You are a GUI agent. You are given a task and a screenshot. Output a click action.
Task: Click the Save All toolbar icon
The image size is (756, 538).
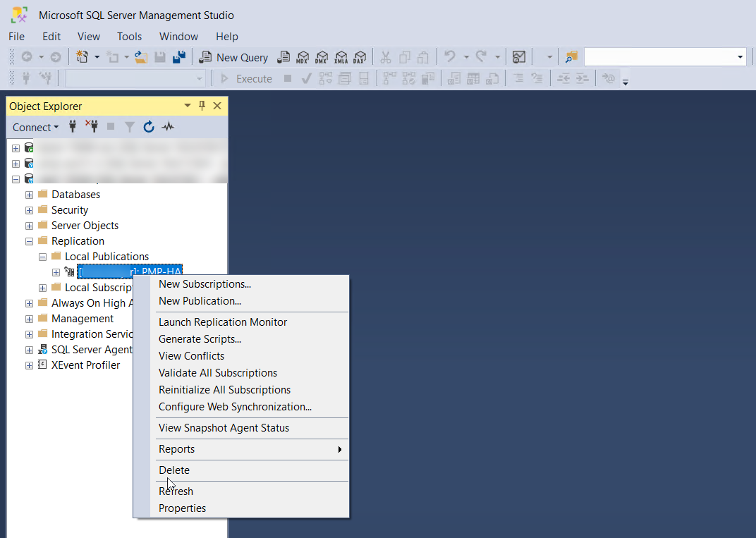tap(179, 57)
